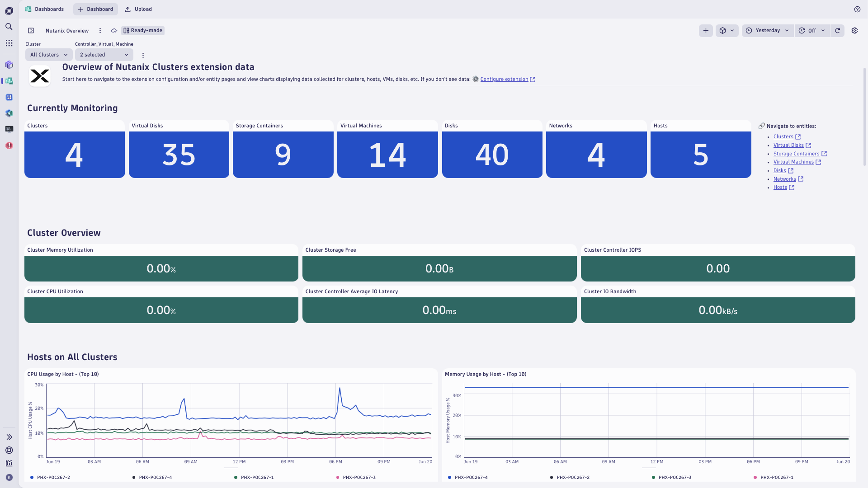Open the segment cube dropdown
The image size is (868, 488).
coord(727,31)
